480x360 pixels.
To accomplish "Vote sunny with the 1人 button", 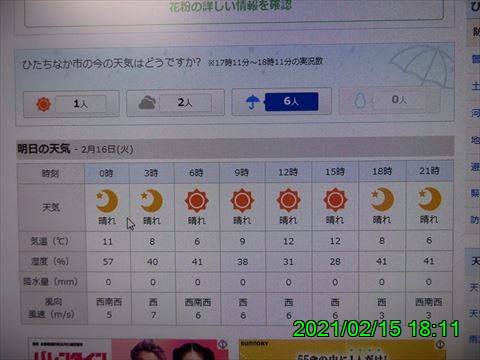I will [x=81, y=104].
